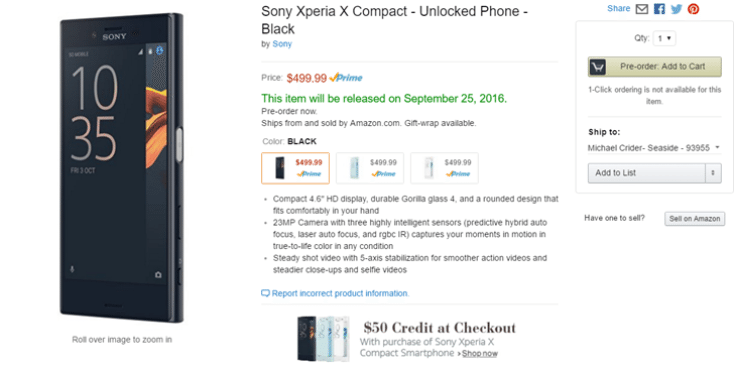Click the cart icon on the Pre-order button

pos(597,67)
